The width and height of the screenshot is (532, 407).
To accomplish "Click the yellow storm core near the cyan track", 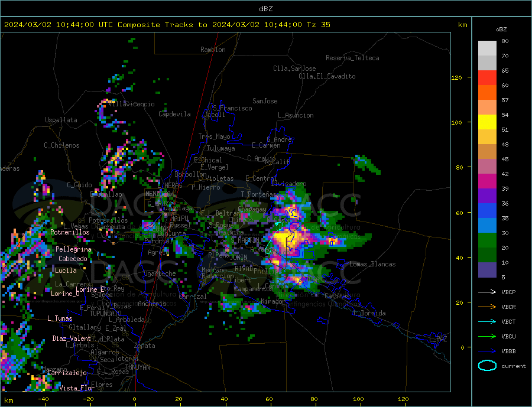I will pyautogui.click(x=286, y=239).
